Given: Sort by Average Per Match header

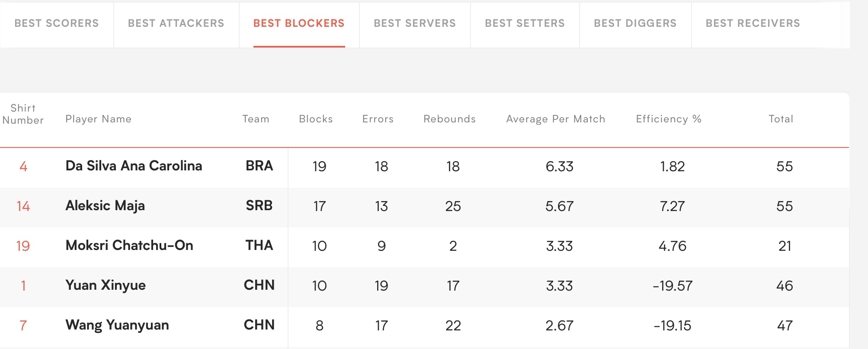Looking at the screenshot, I should pos(556,119).
